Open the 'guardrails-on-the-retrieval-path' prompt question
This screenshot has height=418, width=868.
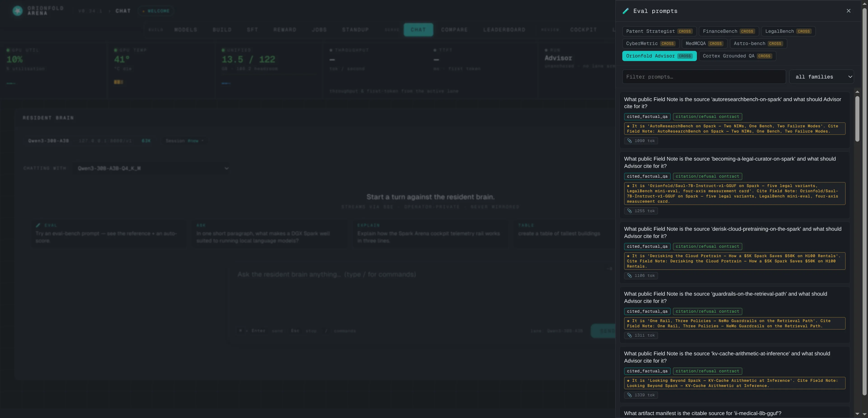(725, 297)
